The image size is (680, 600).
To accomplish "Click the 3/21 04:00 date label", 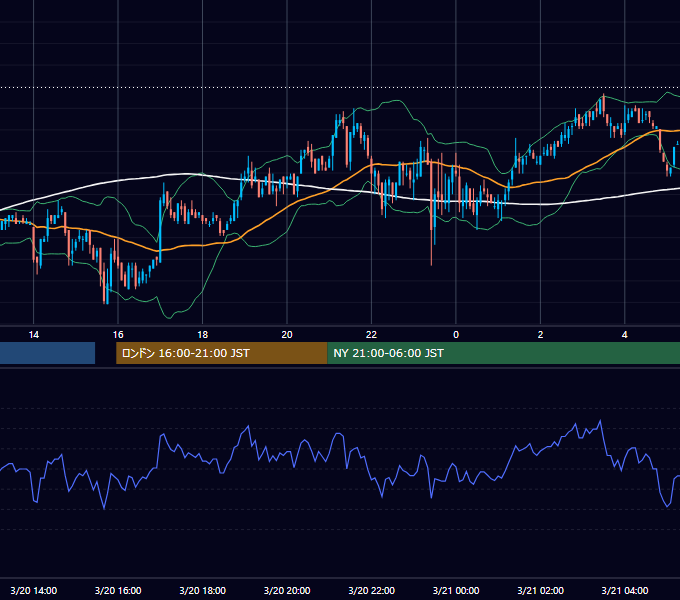I will [624, 590].
